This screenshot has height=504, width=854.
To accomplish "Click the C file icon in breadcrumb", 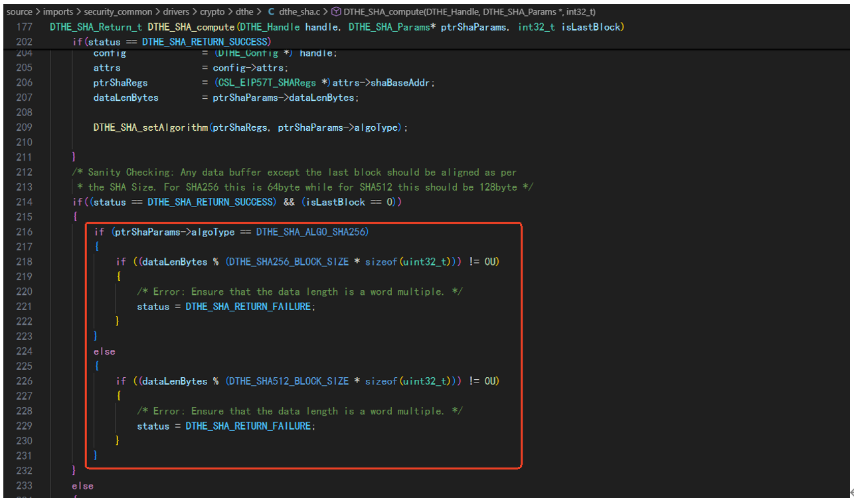I will pos(271,12).
